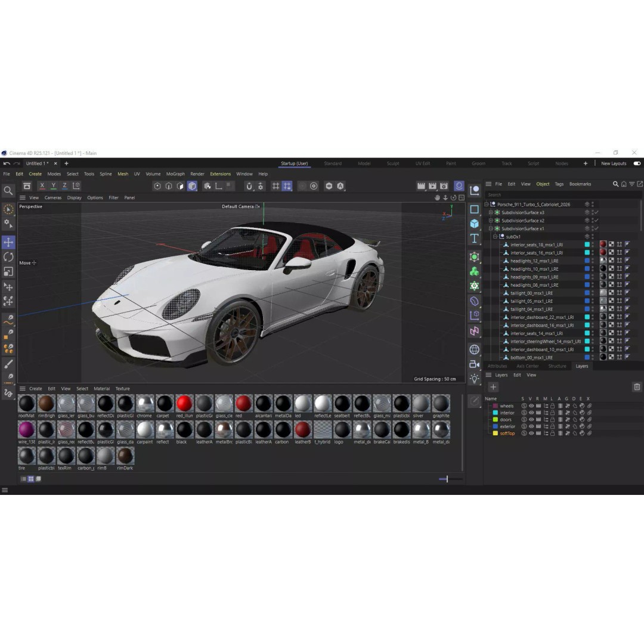Open Material Manager hamburger menu

coord(23,389)
